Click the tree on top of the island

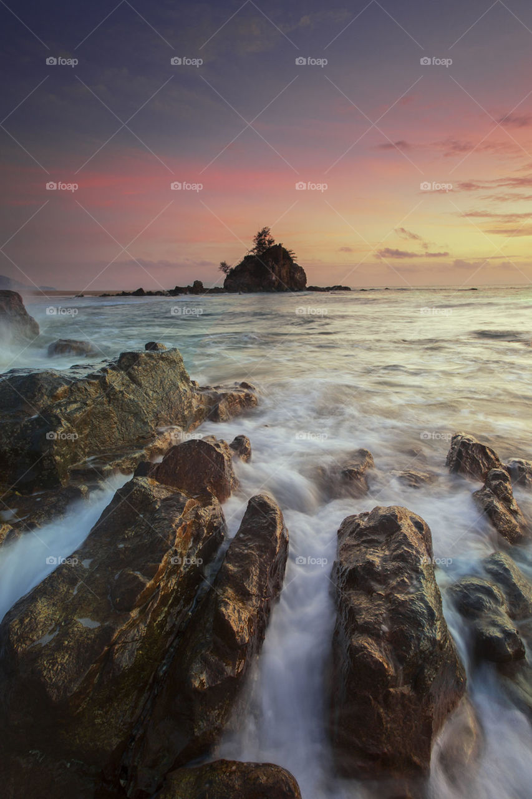tap(263, 240)
